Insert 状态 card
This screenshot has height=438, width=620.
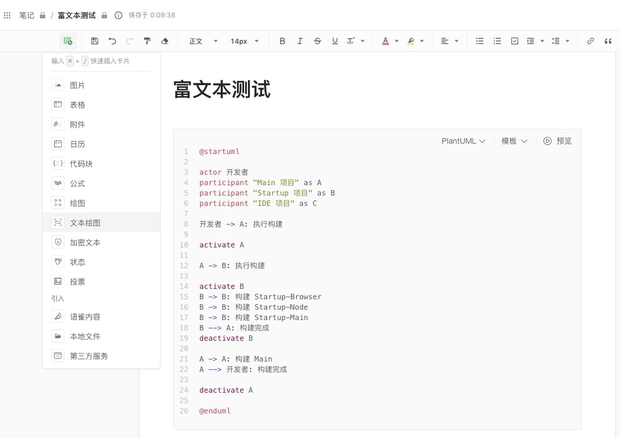tap(101, 262)
